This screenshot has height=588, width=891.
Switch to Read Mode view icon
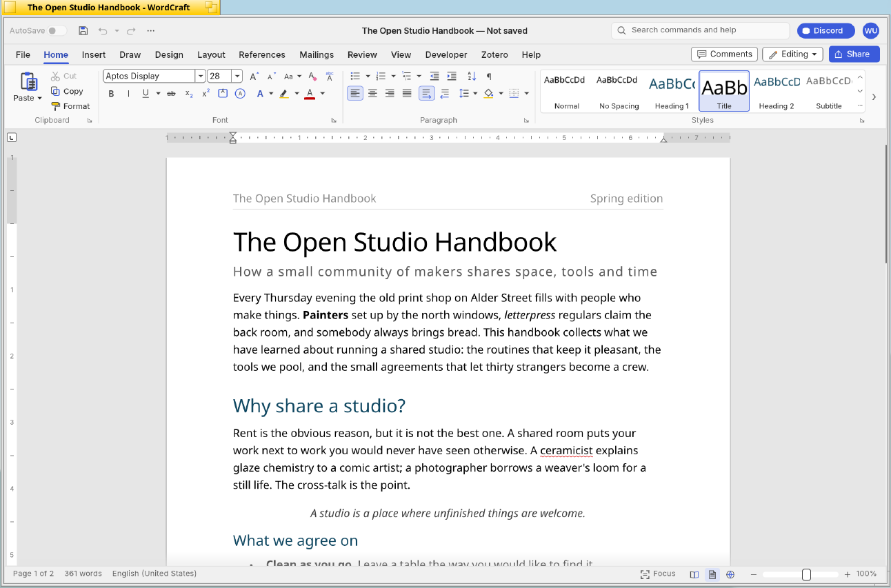tap(694, 574)
